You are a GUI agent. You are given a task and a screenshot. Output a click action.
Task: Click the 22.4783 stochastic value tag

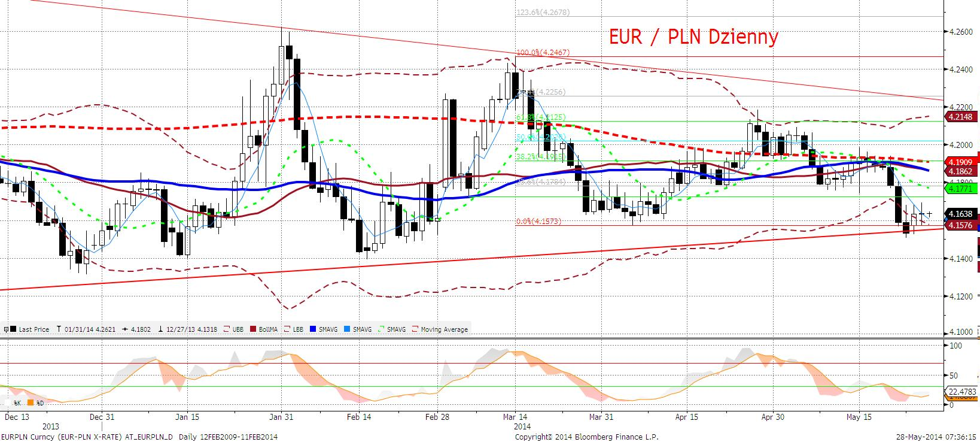click(961, 392)
